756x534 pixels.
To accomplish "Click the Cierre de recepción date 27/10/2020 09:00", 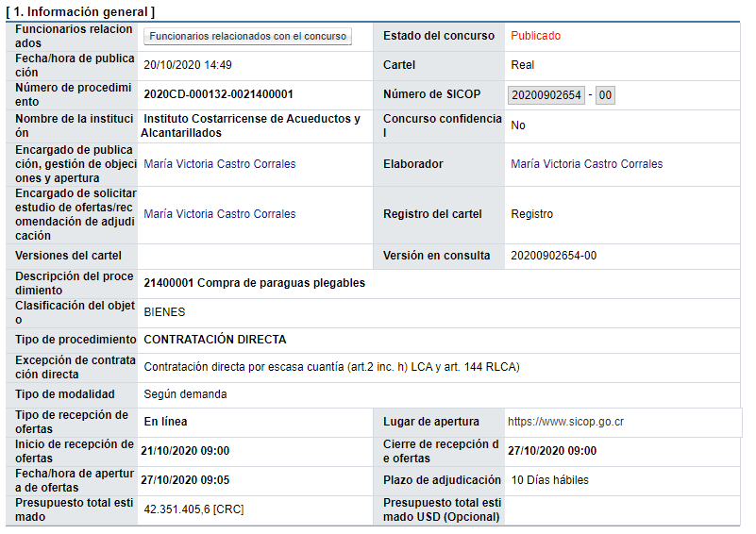I will click(551, 451).
